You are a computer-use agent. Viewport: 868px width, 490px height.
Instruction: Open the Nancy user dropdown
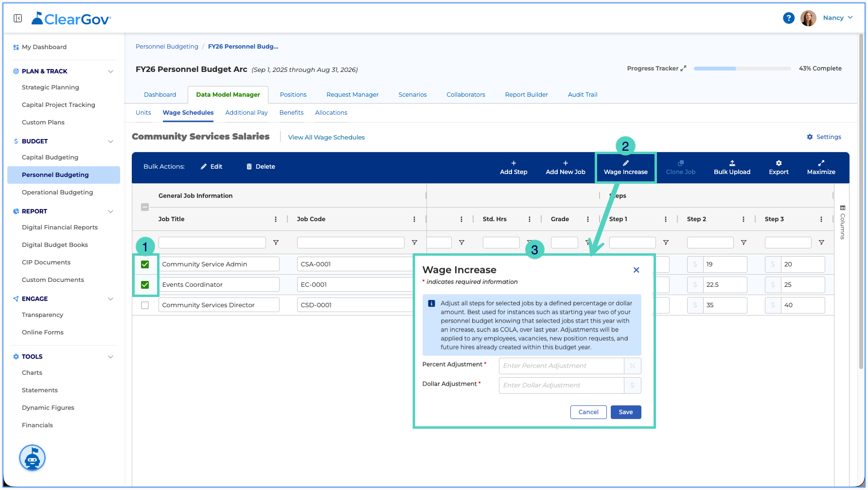click(x=838, y=18)
